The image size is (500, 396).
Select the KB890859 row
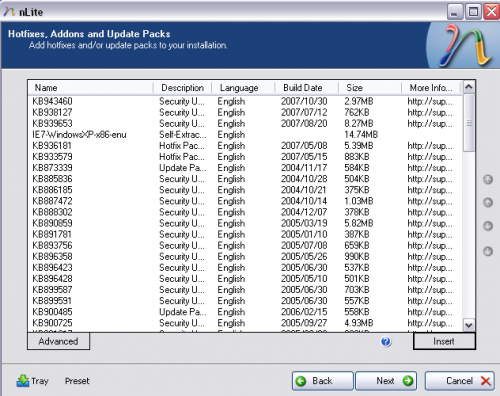(x=245, y=223)
